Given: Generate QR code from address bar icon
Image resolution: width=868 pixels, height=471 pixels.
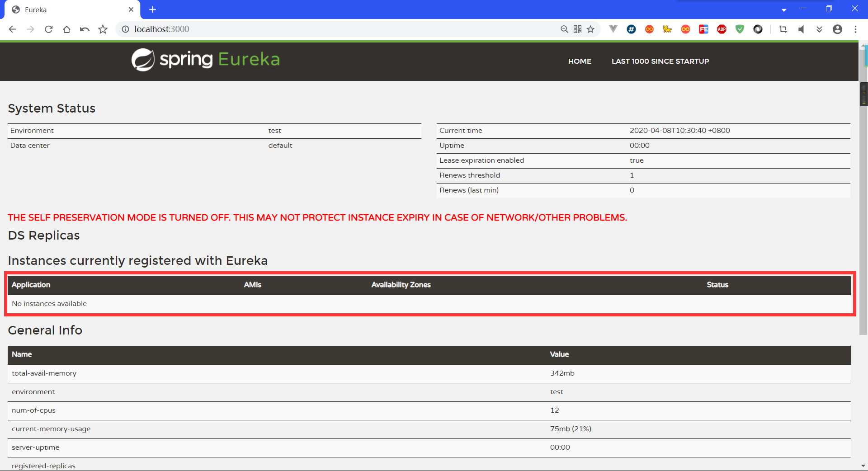Looking at the screenshot, I should coord(577,29).
